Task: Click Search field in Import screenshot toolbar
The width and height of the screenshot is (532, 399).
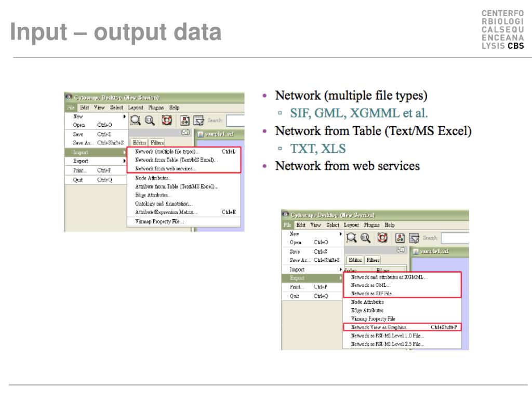Action: click(235, 121)
